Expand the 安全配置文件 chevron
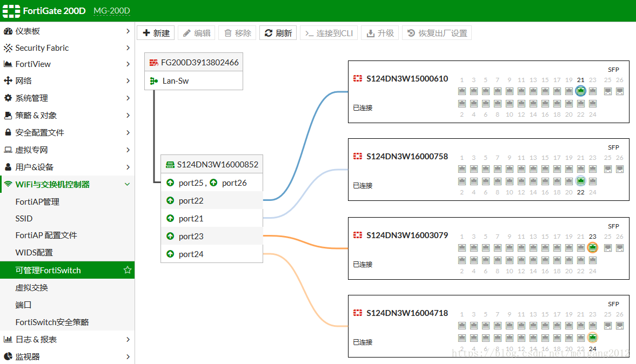636x364 pixels. click(x=128, y=132)
